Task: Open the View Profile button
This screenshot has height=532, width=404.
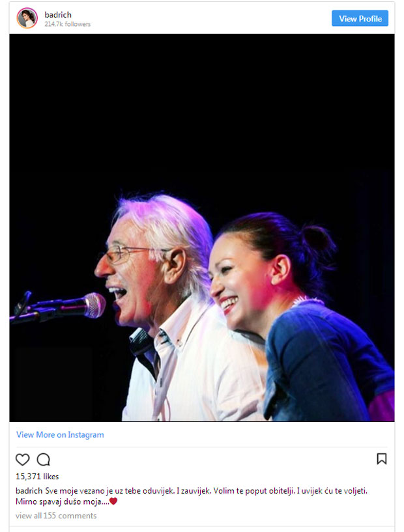Action: [360, 18]
